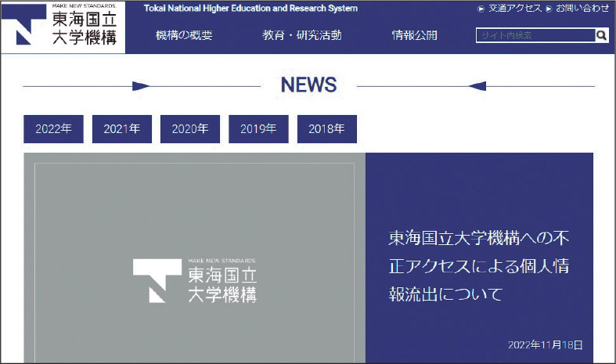Click the NEWS heading
Screen dimensions: 616x364
[x=309, y=85]
